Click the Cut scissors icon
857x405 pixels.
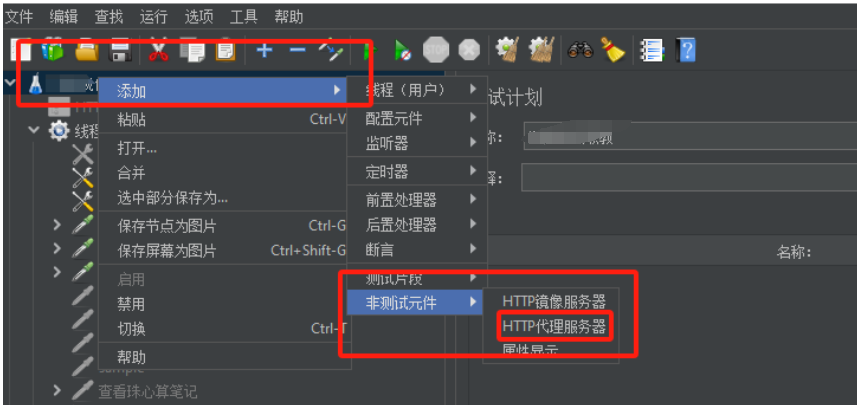(x=159, y=51)
